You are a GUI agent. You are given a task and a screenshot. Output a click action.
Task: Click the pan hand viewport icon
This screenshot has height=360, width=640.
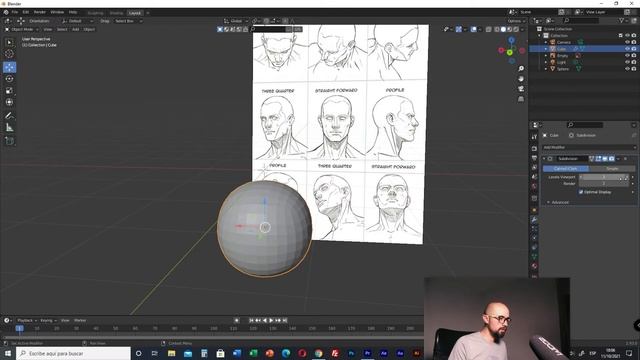(521, 79)
